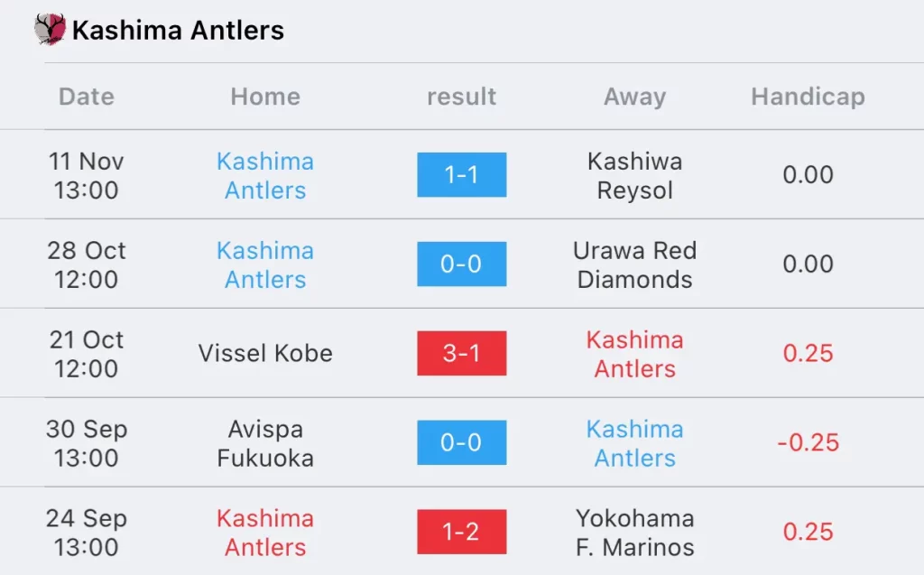Open the 0-0 result against Urawa Red Diamonds

click(461, 264)
